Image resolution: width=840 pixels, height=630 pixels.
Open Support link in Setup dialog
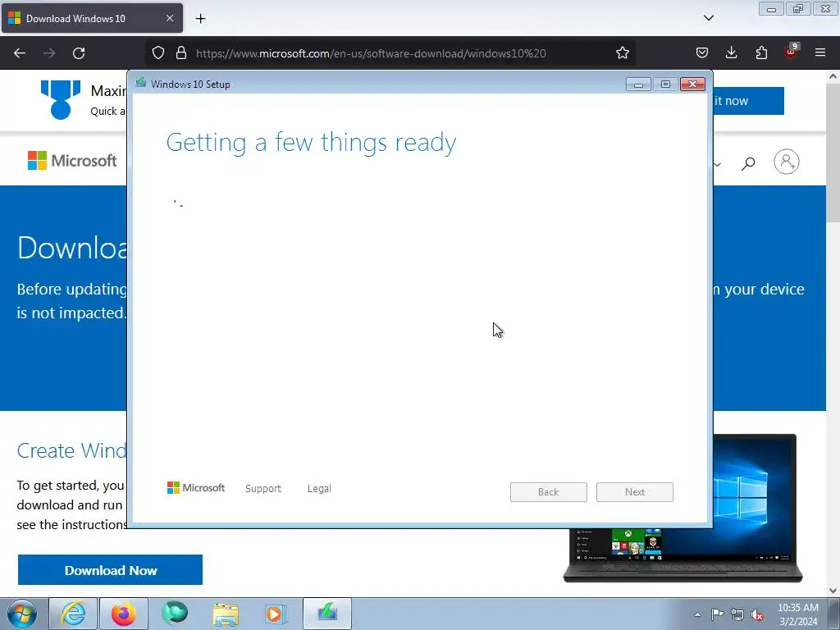point(263,489)
